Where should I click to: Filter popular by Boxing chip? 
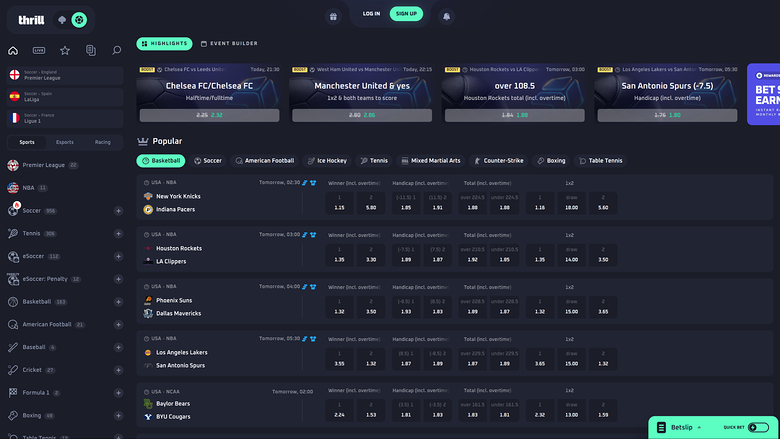(x=551, y=161)
